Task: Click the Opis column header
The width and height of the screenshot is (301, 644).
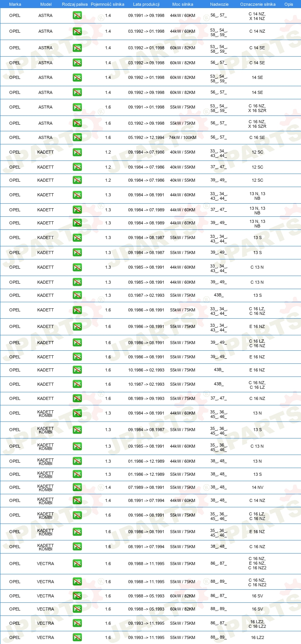Action: click(x=289, y=4)
